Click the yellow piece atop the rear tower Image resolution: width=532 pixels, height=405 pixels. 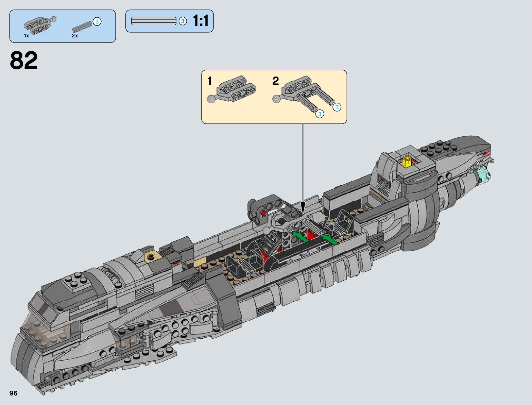tap(408, 161)
